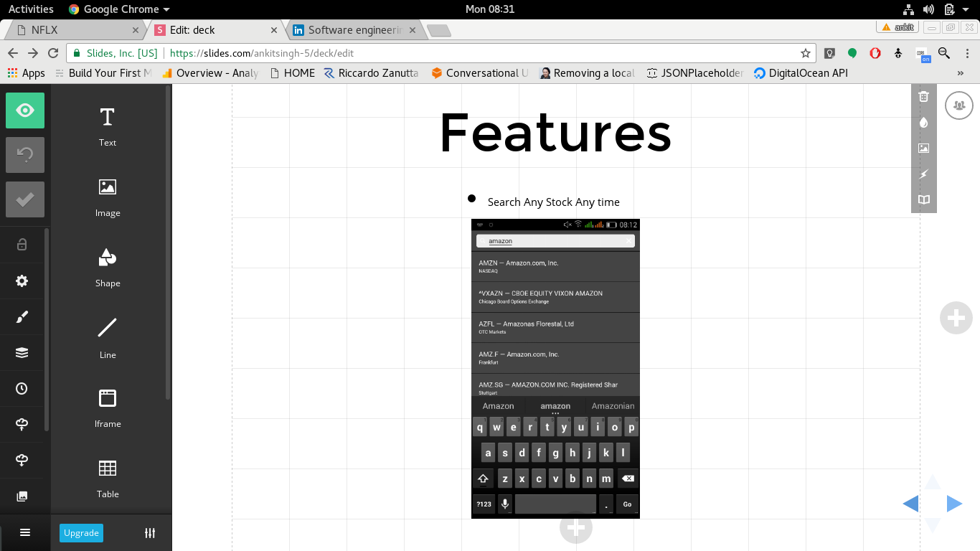Click the Undo arrow button
This screenshot has height=551, width=980.
(x=25, y=155)
